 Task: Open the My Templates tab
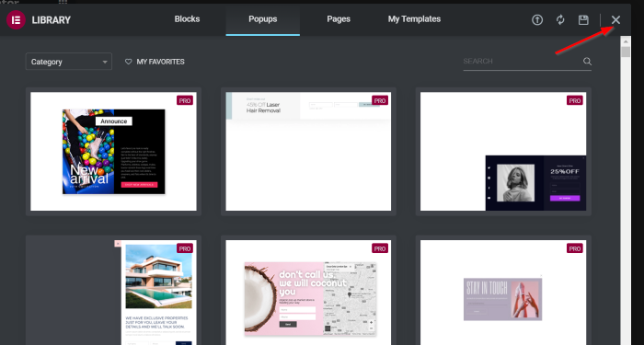pos(414,19)
